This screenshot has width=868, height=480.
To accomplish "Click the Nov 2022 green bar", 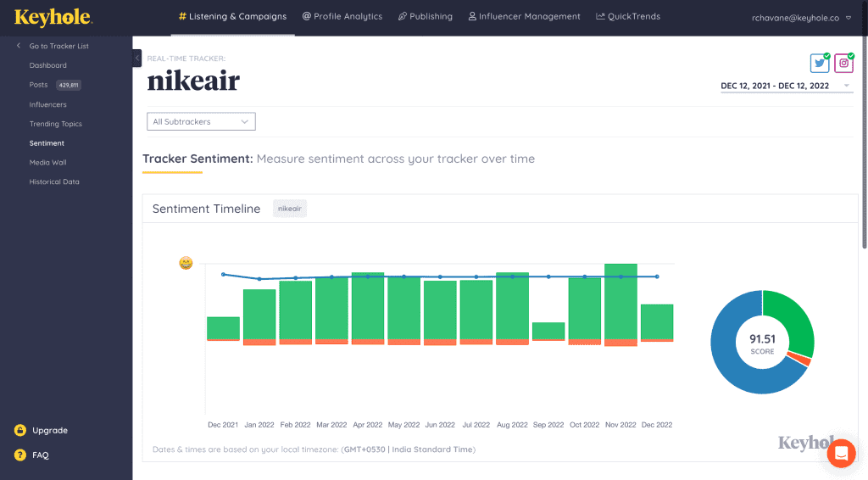I will point(620,302).
